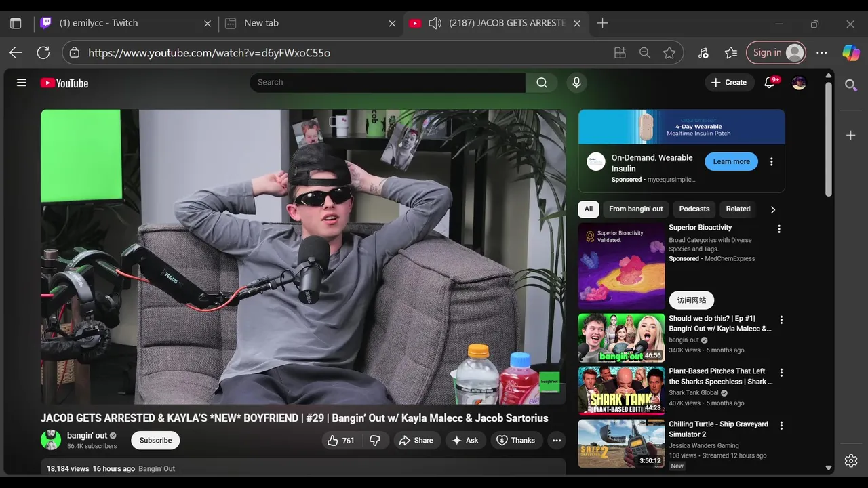Start voice search with the microphone icon
The width and height of the screenshot is (868, 488).
576,83
